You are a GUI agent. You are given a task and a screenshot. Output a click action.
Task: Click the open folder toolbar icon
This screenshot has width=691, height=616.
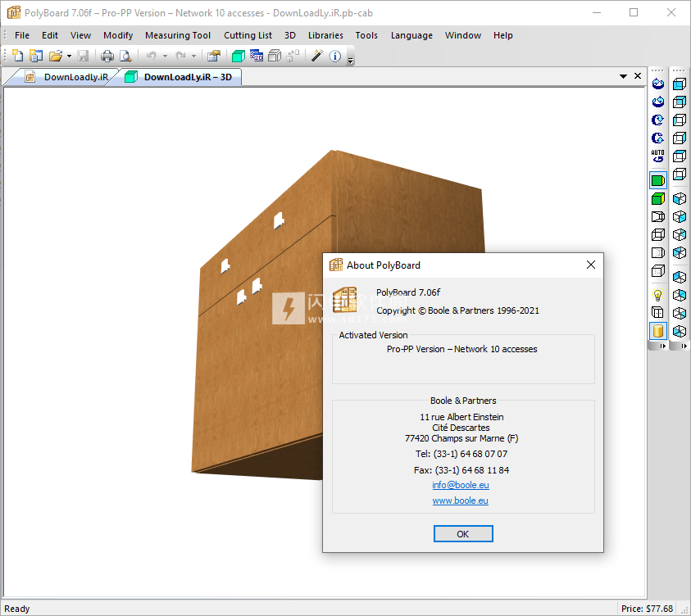pyautogui.click(x=56, y=56)
